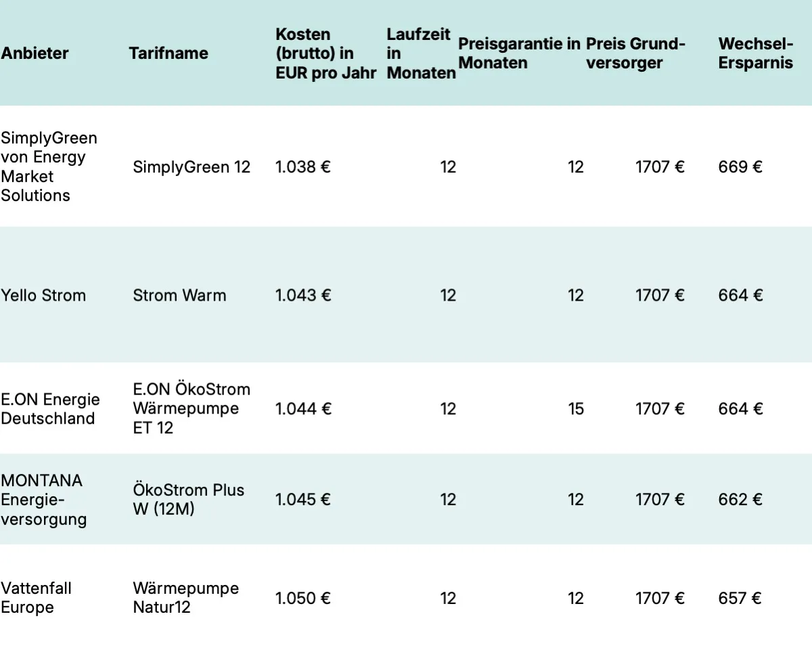Select the 15-month price guarantee value
812x650 pixels.
(575, 409)
